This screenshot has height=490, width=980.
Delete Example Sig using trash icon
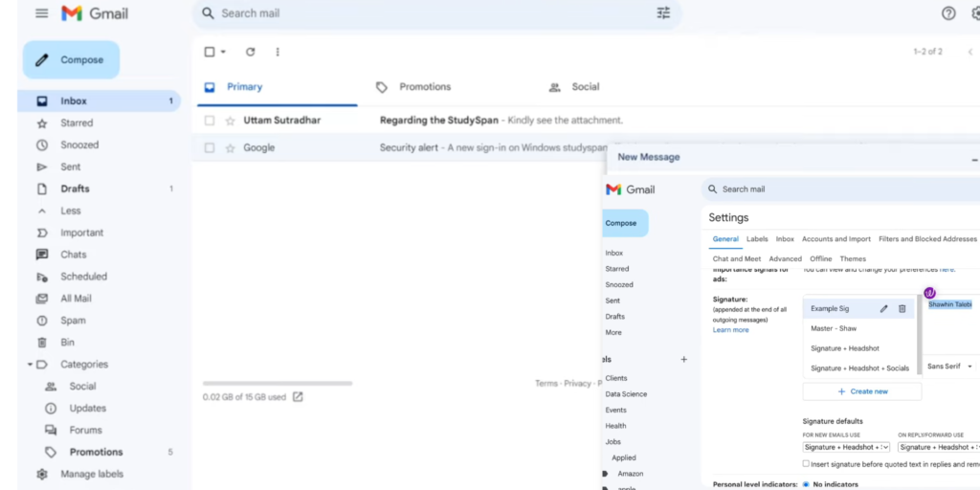click(x=902, y=309)
